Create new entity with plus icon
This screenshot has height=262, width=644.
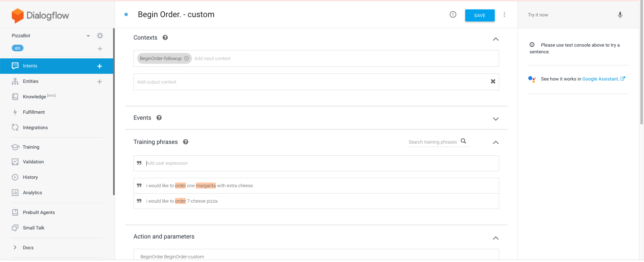point(100,82)
